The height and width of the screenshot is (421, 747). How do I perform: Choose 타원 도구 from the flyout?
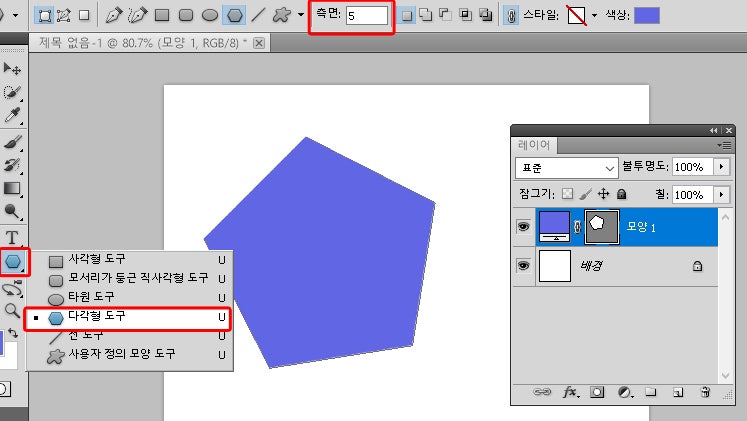pyautogui.click(x=129, y=297)
